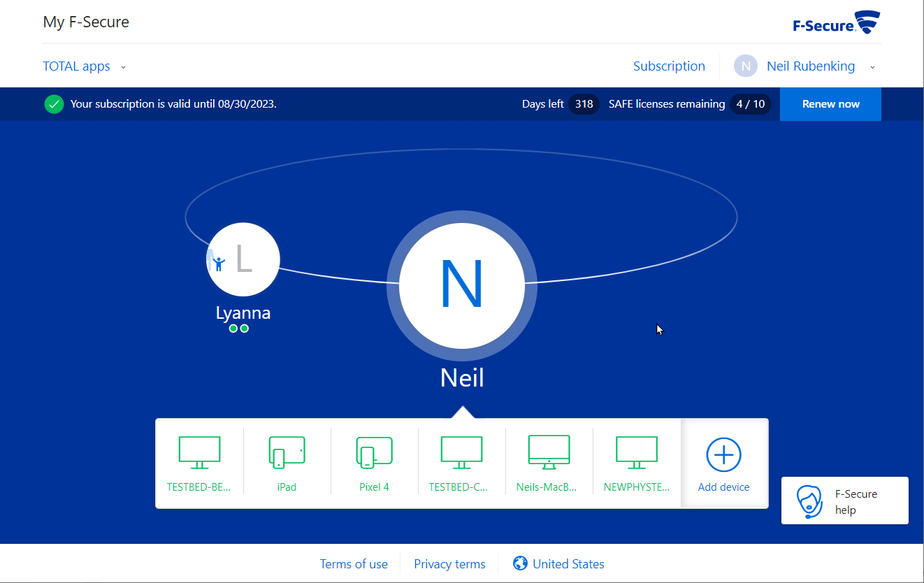Click the Neil Rubenking account name

tap(811, 66)
